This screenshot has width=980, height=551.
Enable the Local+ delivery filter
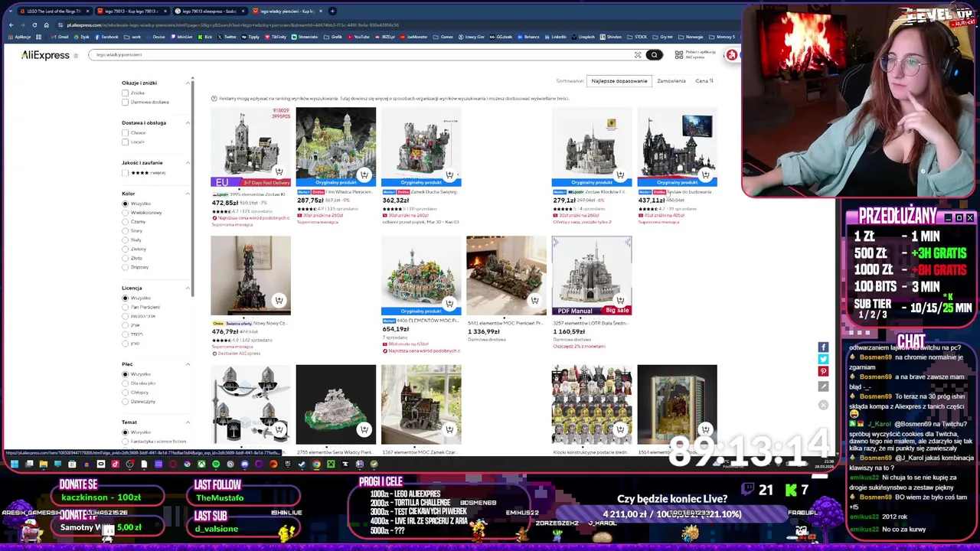click(125, 142)
